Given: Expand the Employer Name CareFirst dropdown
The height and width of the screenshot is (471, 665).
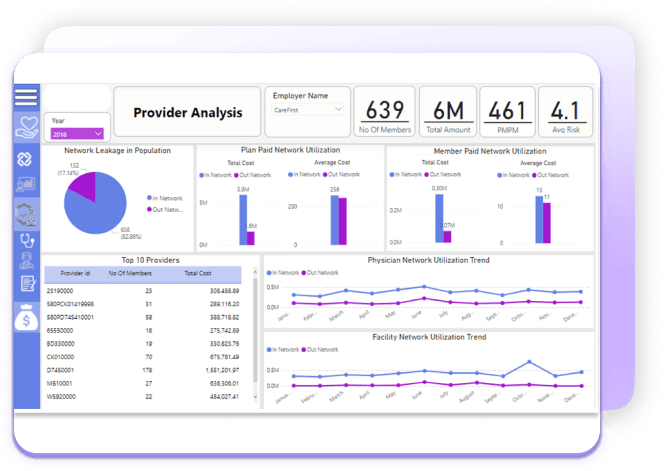Looking at the screenshot, I should (307, 110).
